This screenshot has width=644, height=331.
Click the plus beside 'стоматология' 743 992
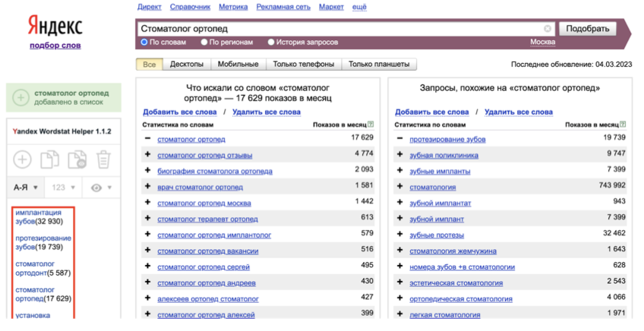(400, 187)
